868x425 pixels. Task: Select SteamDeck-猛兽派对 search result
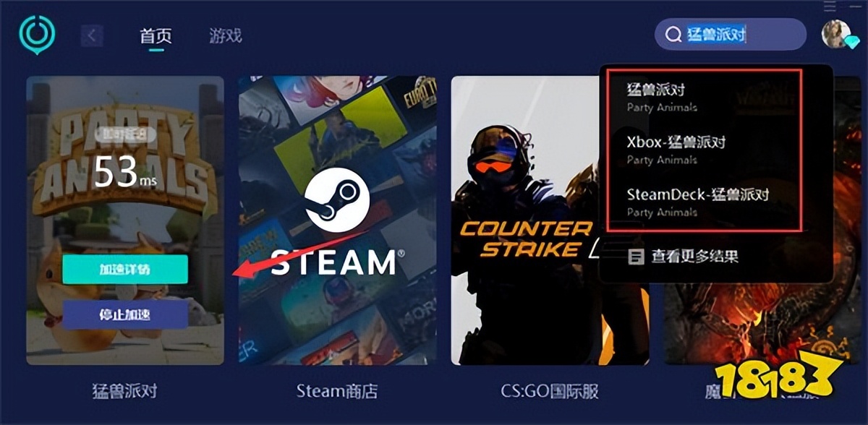(702, 202)
